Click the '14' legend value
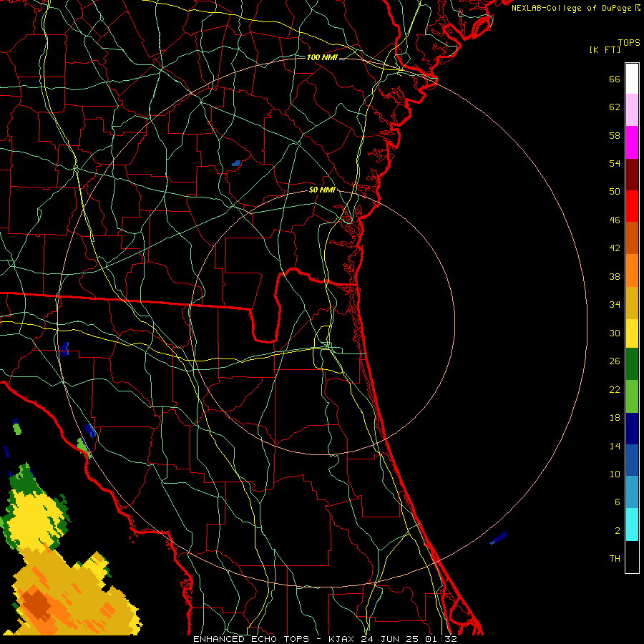The image size is (644, 644). click(615, 446)
